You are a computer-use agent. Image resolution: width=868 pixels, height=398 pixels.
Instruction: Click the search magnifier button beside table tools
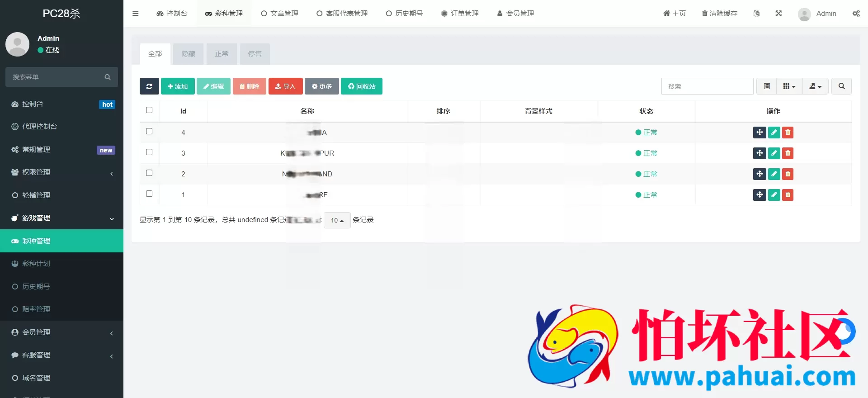[x=842, y=86]
